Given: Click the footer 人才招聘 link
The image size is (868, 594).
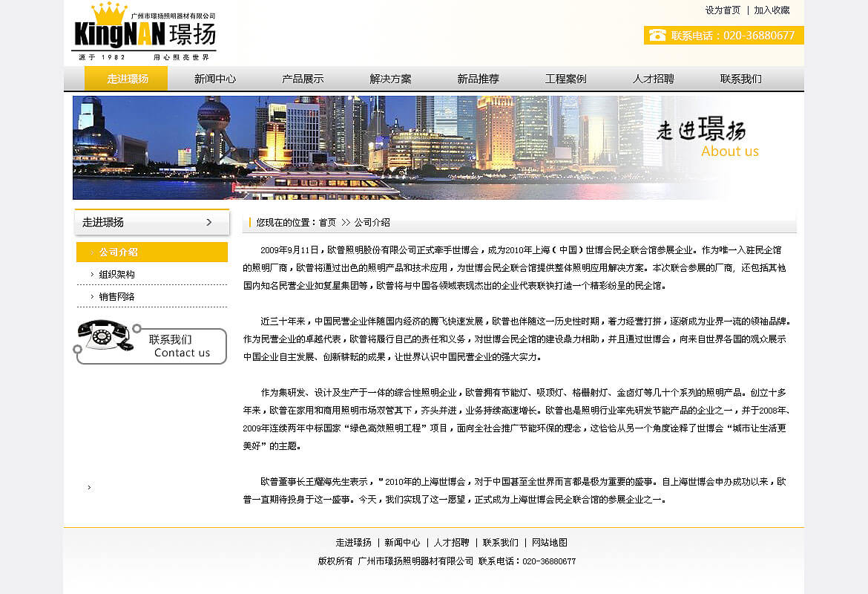Looking at the screenshot, I should 451,543.
